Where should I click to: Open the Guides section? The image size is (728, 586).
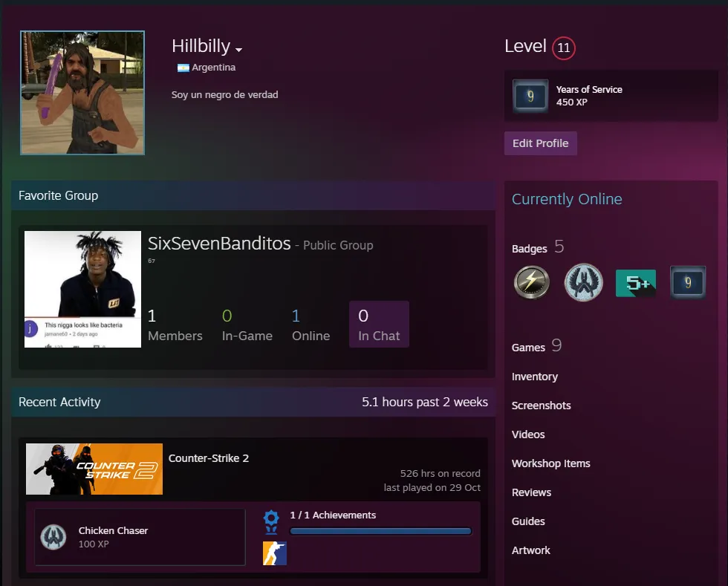[x=528, y=521]
